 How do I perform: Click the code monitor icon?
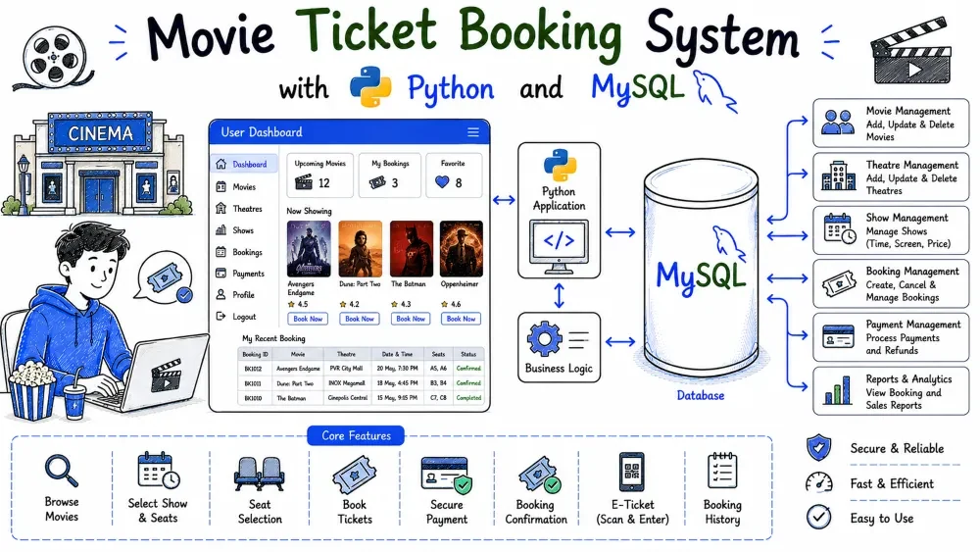coord(559,247)
